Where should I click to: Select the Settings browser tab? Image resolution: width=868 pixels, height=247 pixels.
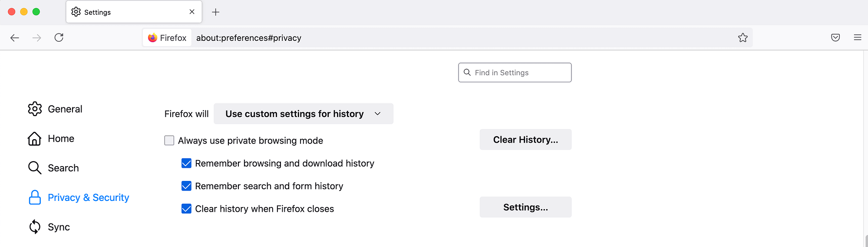(x=134, y=12)
